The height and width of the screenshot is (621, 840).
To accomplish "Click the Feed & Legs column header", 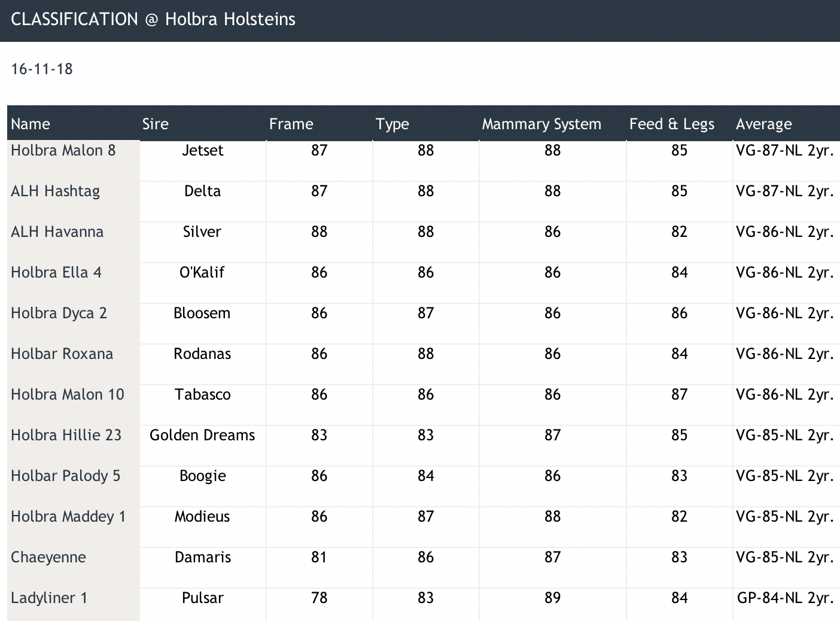I will 671,124.
